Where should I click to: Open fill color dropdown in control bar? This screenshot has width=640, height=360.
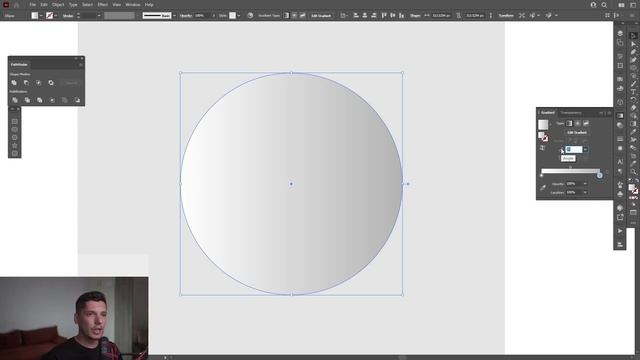pyautogui.click(x=41, y=16)
